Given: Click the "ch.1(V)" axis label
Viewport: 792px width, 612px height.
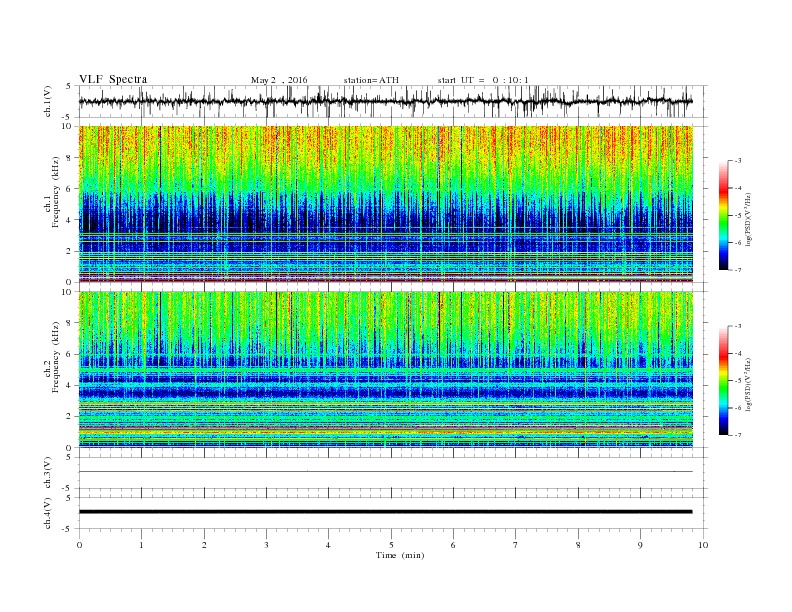Looking at the screenshot, I should coord(48,102).
